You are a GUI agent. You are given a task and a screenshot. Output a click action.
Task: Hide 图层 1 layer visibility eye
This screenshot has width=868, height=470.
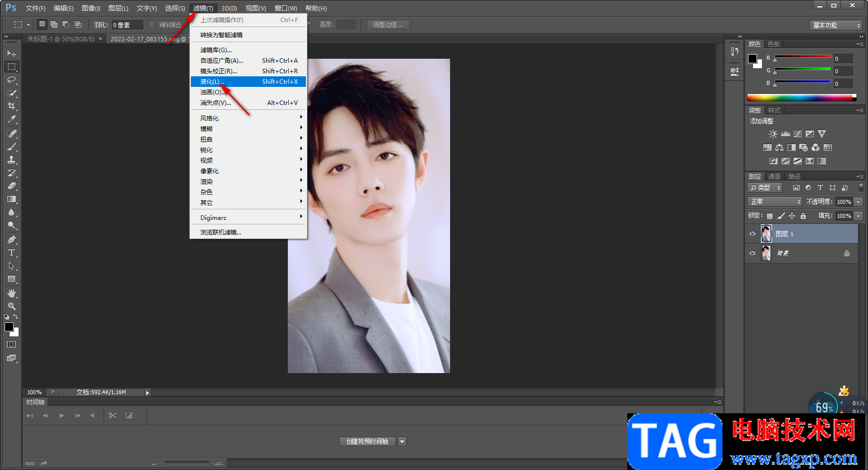click(x=752, y=233)
